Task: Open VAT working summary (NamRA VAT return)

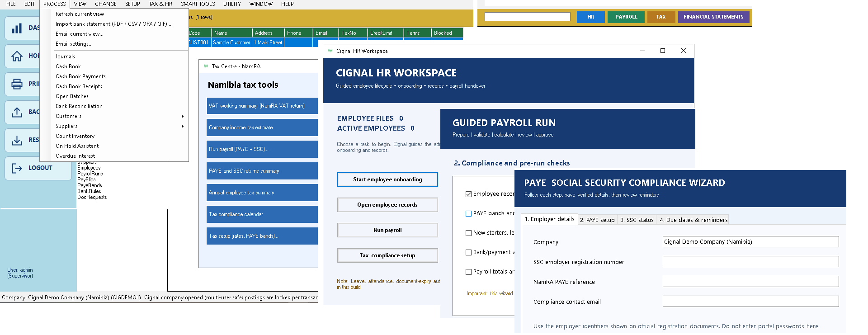Action: click(262, 106)
